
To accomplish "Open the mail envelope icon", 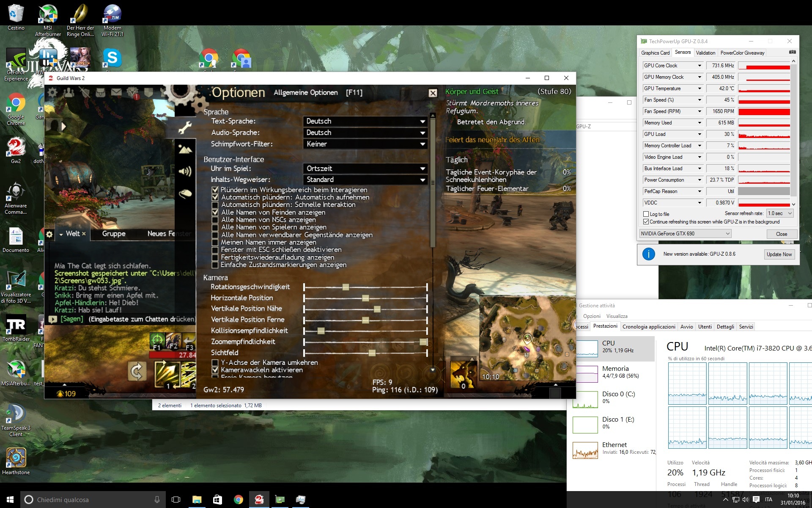I will tap(116, 92).
